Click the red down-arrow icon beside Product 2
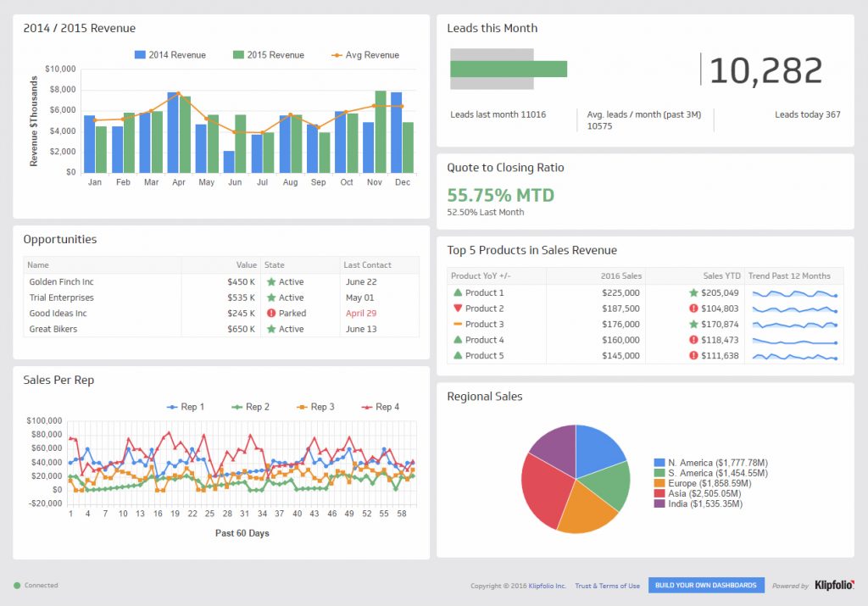Screen dimensions: 868x606 pos(459,308)
